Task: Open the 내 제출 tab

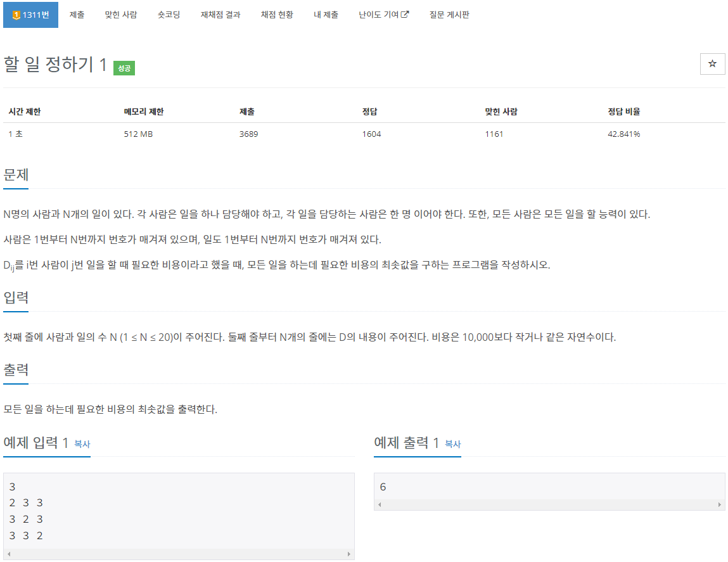Action: pos(326,14)
